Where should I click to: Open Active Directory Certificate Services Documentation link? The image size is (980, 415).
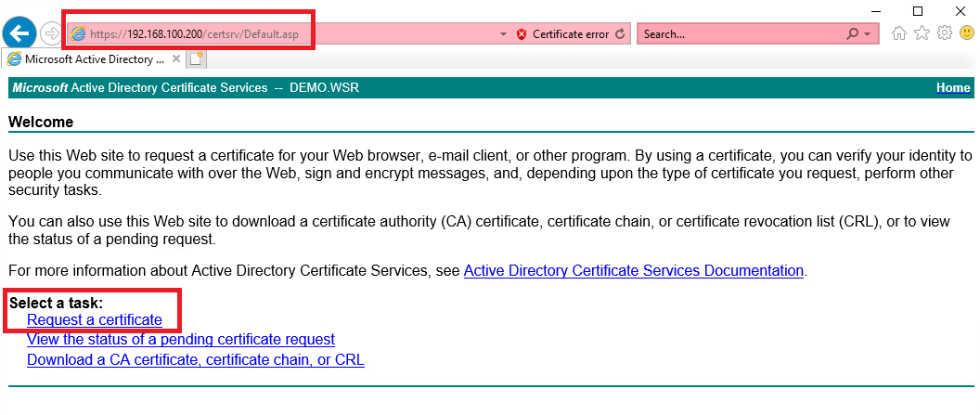[633, 270]
